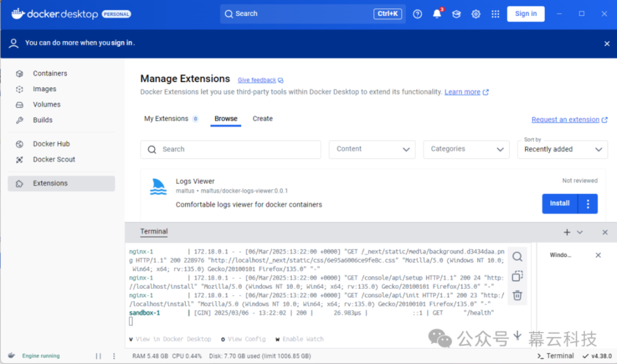Click the Extensions puzzle icon
Image resolution: width=617 pixels, height=364 pixels.
[x=19, y=184]
